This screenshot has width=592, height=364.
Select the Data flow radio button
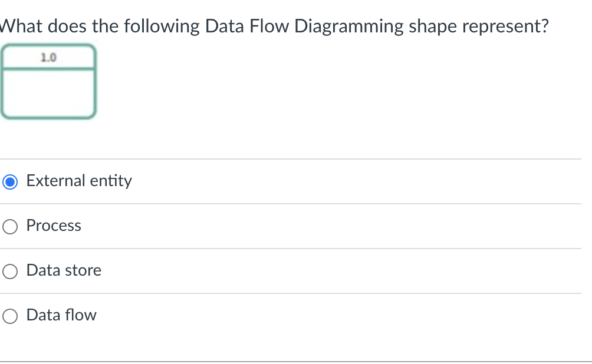[x=9, y=316]
